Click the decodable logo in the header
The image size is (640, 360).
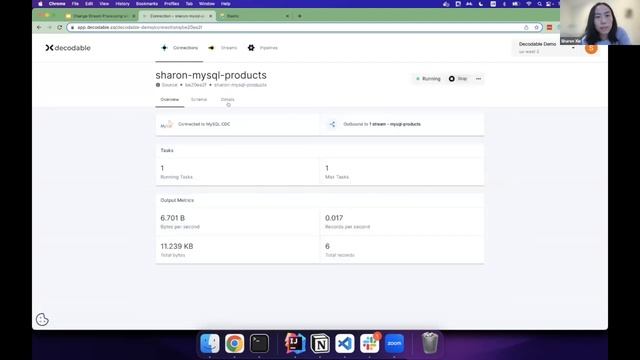[x=68, y=48]
